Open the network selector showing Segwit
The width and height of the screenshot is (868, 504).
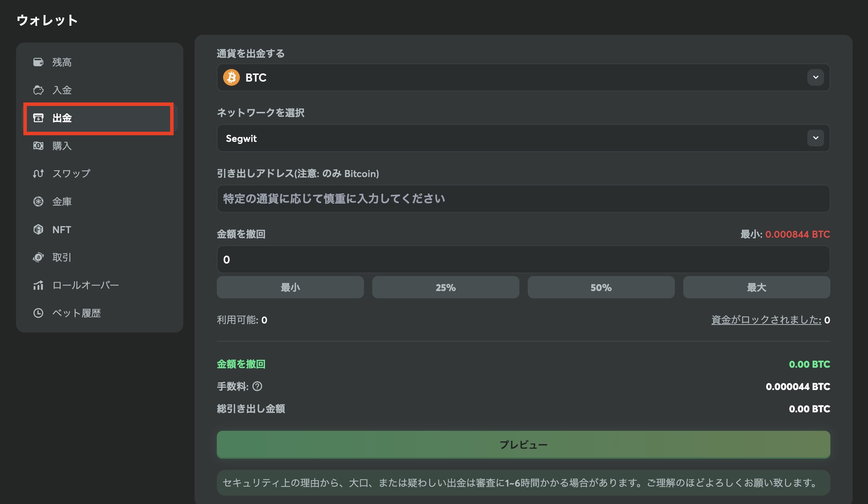pos(523,138)
